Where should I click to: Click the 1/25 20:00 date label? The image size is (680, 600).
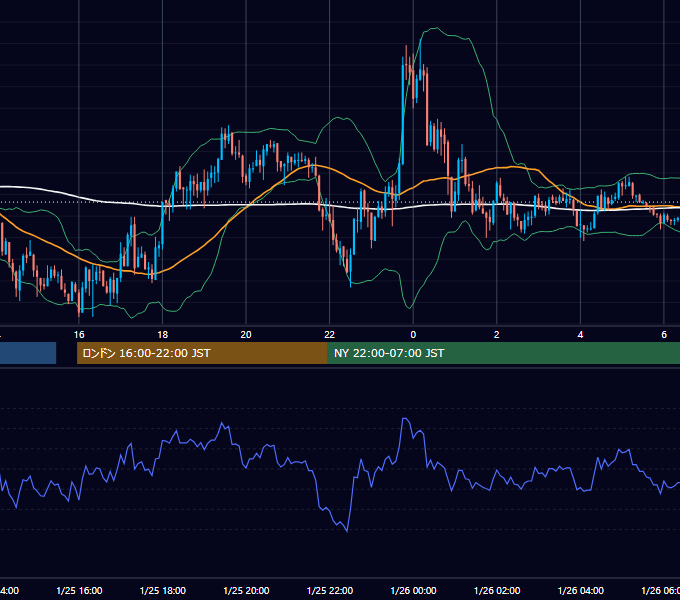click(246, 590)
